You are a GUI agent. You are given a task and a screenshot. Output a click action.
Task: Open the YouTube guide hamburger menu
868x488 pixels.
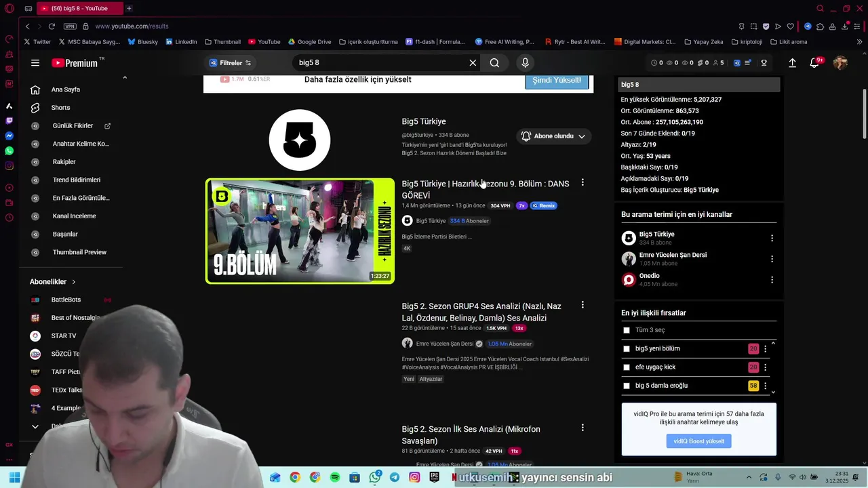click(35, 63)
